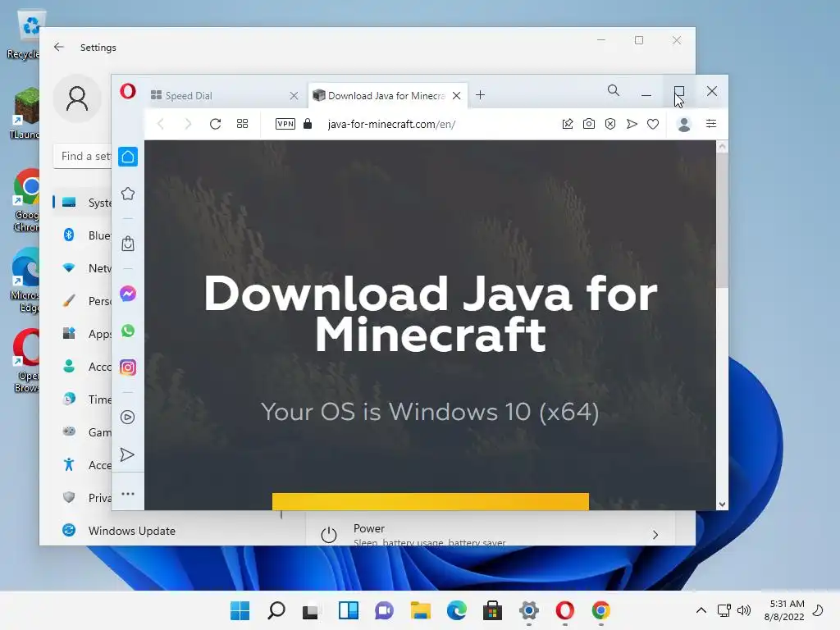Open the TLauncher desktop shortcut
The width and height of the screenshot is (840, 630).
tap(24, 113)
